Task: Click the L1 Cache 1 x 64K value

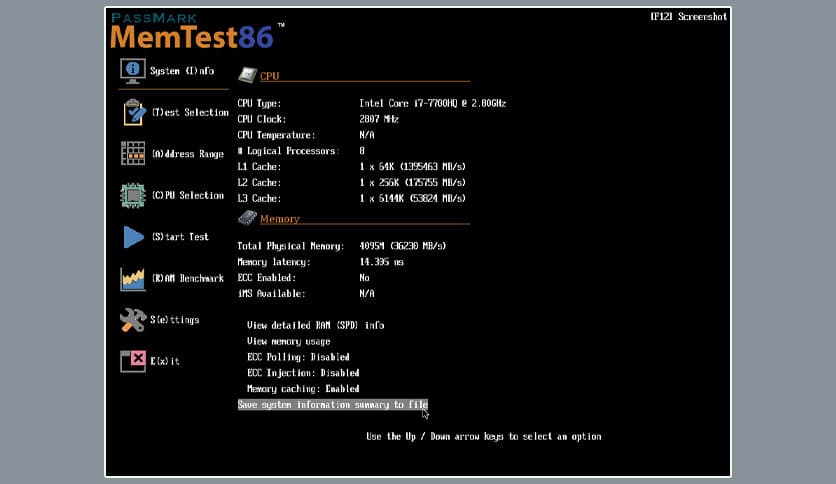Action: (412, 167)
